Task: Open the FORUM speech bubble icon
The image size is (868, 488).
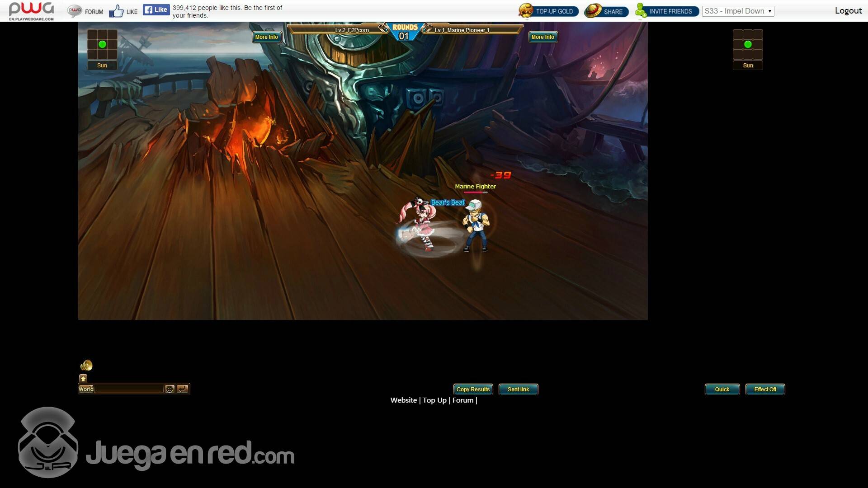Action: 75,11
